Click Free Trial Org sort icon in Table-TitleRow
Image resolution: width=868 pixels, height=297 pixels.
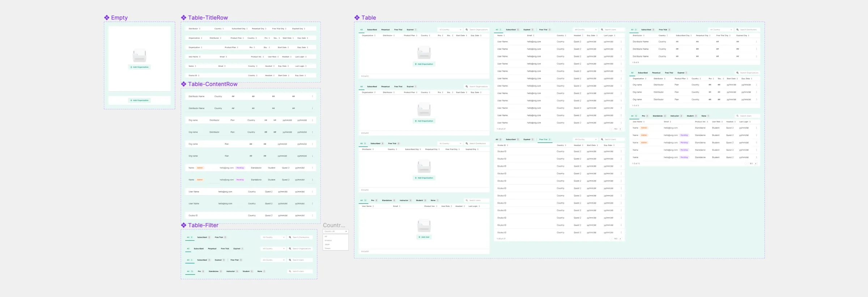[286, 29]
